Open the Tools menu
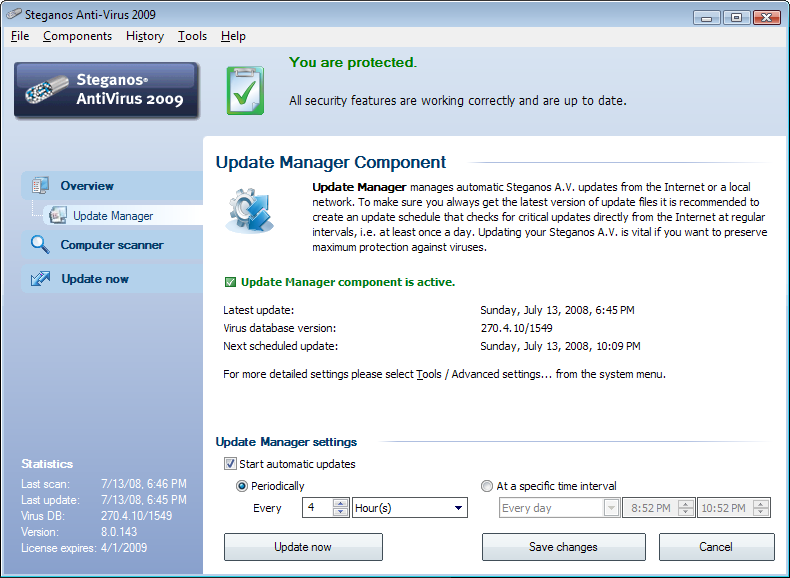This screenshot has height=578, width=790. tap(192, 36)
